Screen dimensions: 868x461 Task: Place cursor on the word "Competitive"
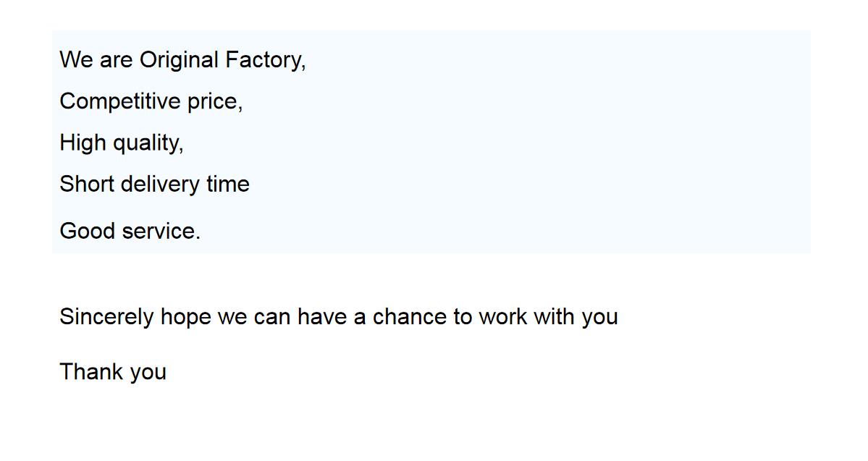[x=120, y=101]
